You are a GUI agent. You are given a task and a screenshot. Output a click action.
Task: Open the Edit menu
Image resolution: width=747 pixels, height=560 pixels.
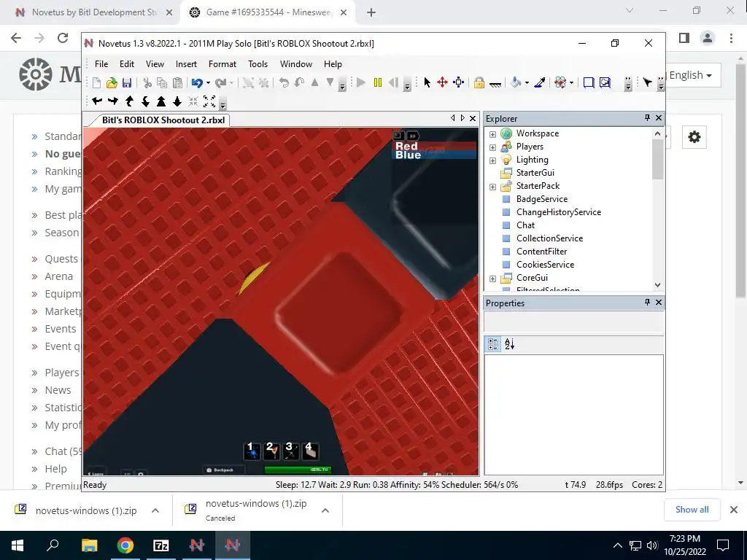127,64
